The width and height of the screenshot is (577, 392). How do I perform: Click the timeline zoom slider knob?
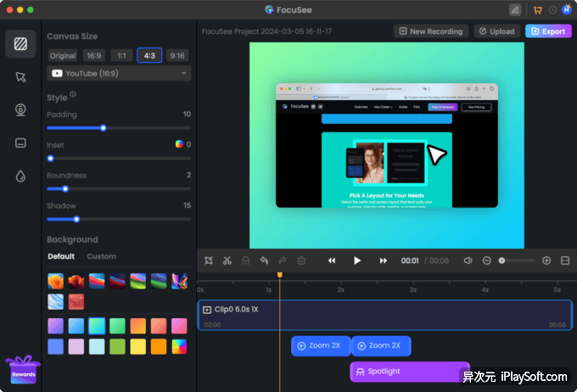pos(501,260)
